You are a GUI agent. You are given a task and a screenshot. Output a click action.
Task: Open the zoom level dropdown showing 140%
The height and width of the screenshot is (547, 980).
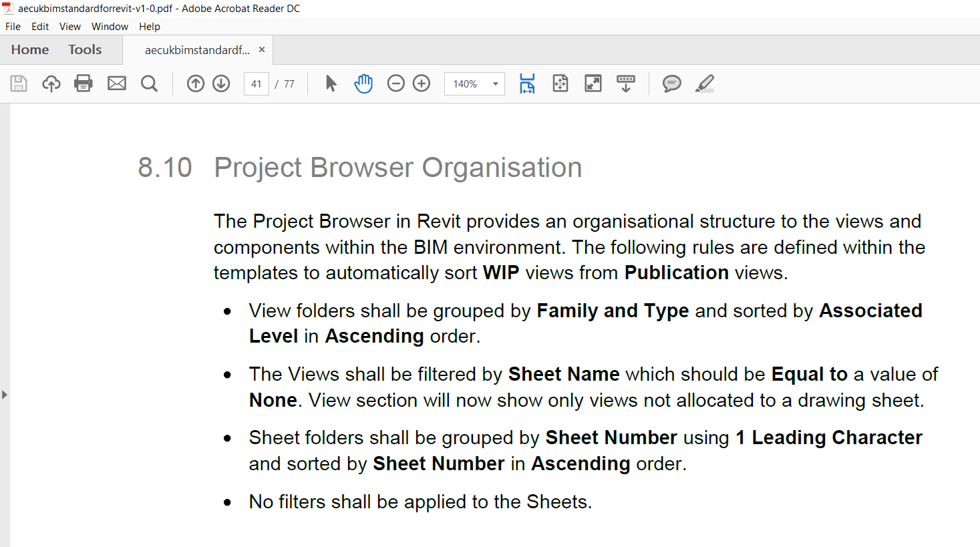[494, 83]
